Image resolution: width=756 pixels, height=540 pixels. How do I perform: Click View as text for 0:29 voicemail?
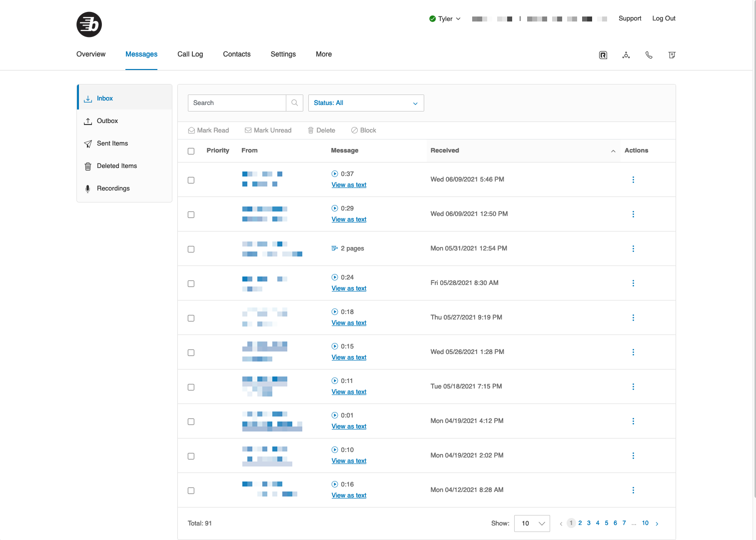click(x=349, y=219)
